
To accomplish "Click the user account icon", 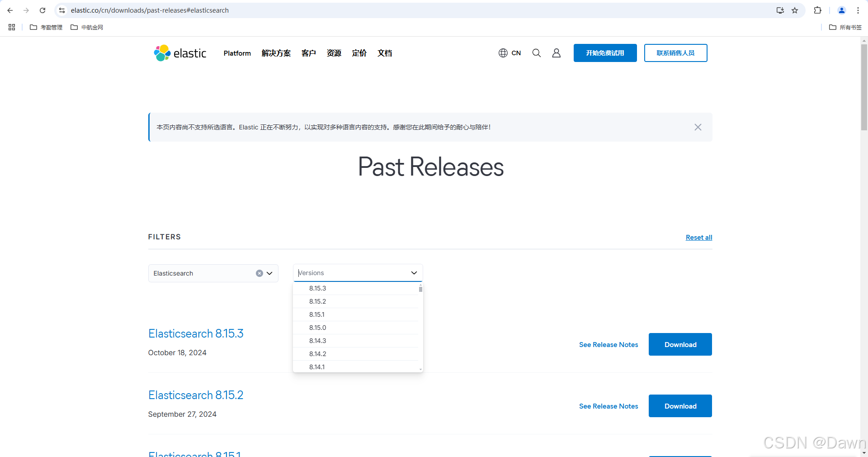I will [x=556, y=53].
